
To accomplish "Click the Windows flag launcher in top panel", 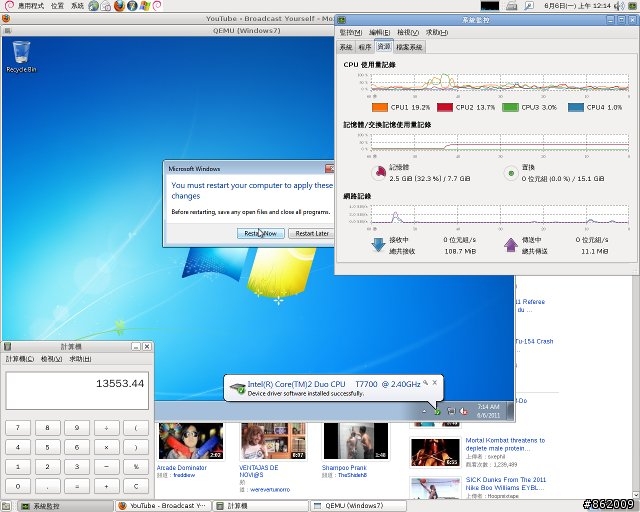I will pos(144,6).
